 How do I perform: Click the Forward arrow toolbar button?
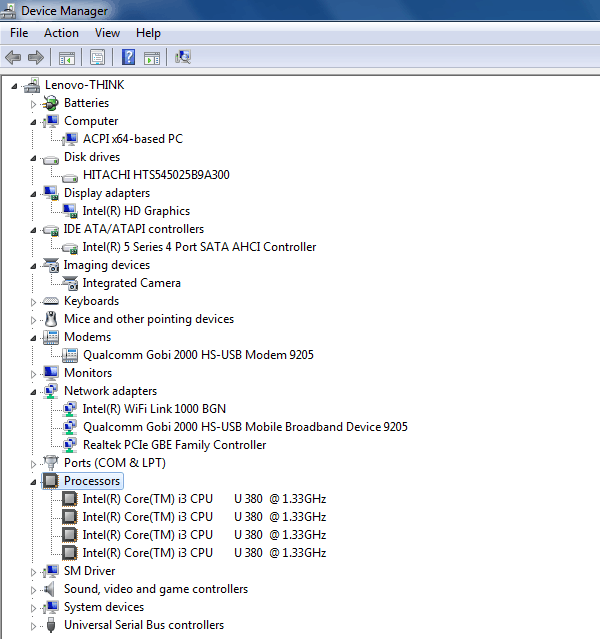point(36,57)
